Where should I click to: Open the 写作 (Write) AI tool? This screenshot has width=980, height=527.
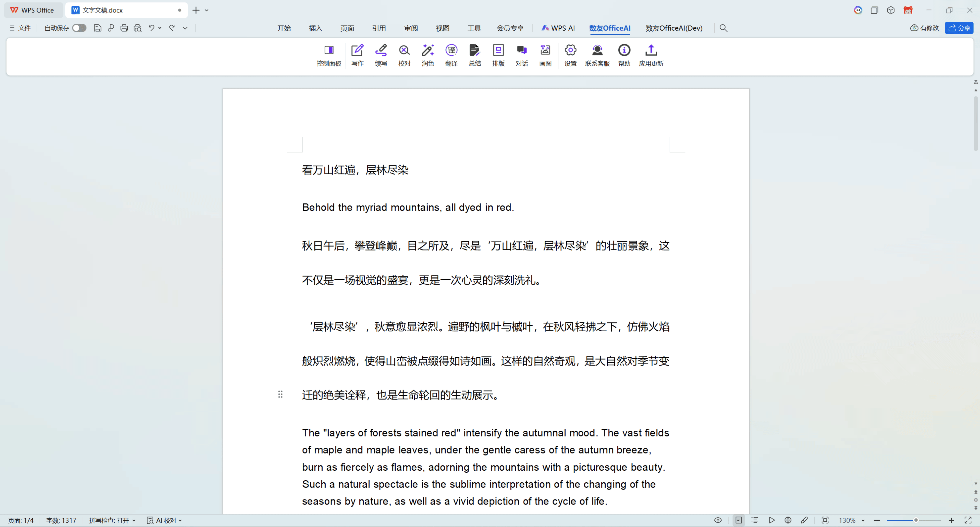[x=357, y=55]
